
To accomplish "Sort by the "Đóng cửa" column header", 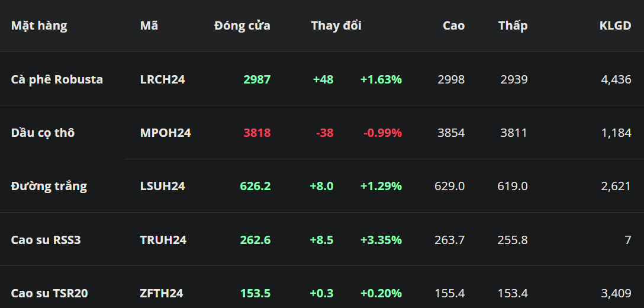I will coord(242,26).
